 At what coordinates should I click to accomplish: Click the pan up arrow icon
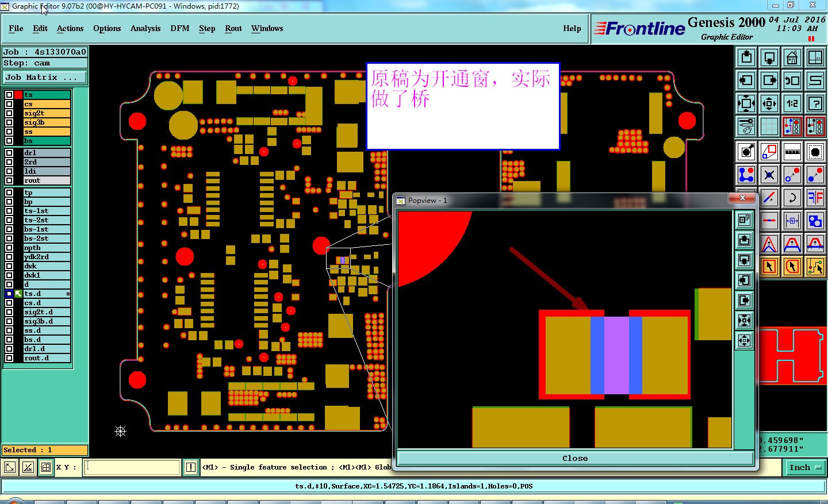pyautogui.click(x=746, y=57)
